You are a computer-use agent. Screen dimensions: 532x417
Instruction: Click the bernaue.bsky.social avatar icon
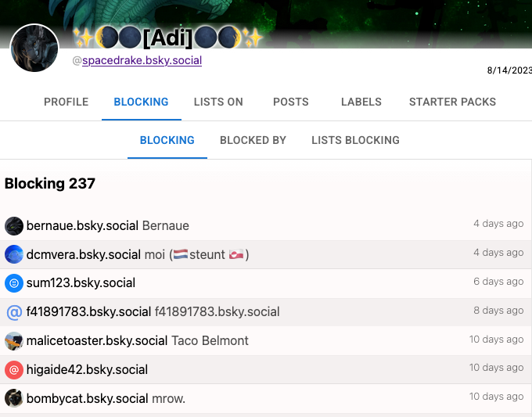pyautogui.click(x=14, y=225)
